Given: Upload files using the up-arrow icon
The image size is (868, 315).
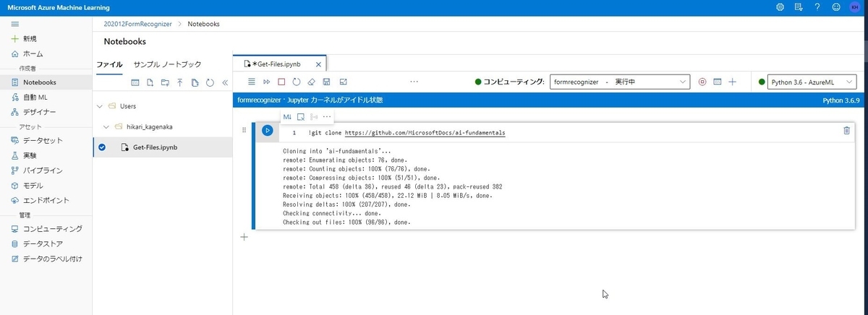Looking at the screenshot, I should click(x=179, y=82).
